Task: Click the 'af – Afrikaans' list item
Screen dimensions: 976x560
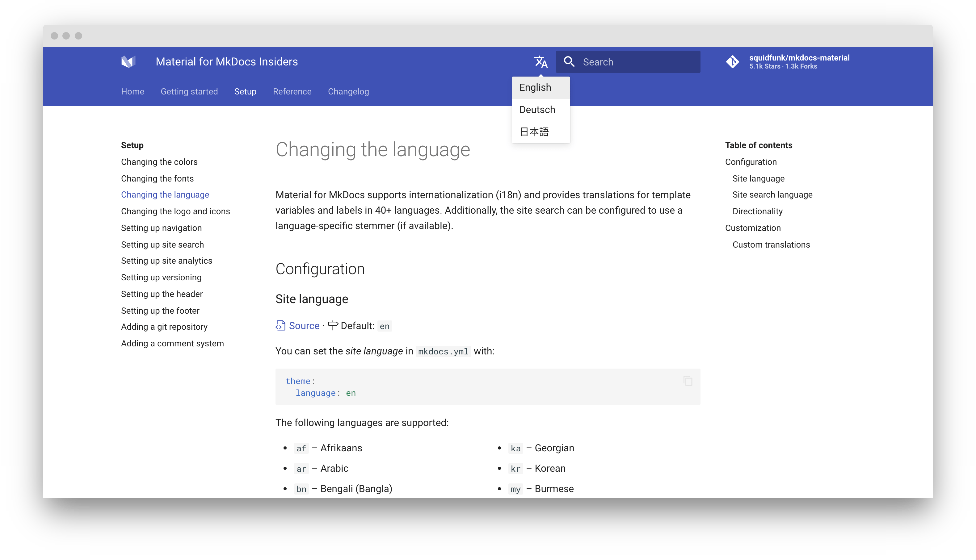Action: pos(329,448)
